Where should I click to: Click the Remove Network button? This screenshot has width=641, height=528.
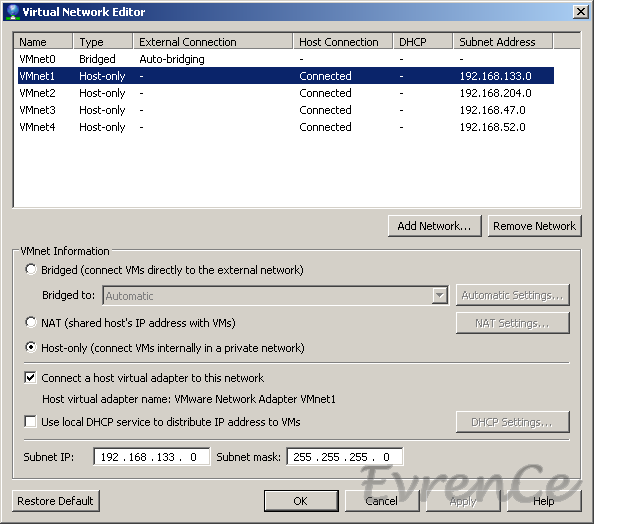tap(534, 226)
